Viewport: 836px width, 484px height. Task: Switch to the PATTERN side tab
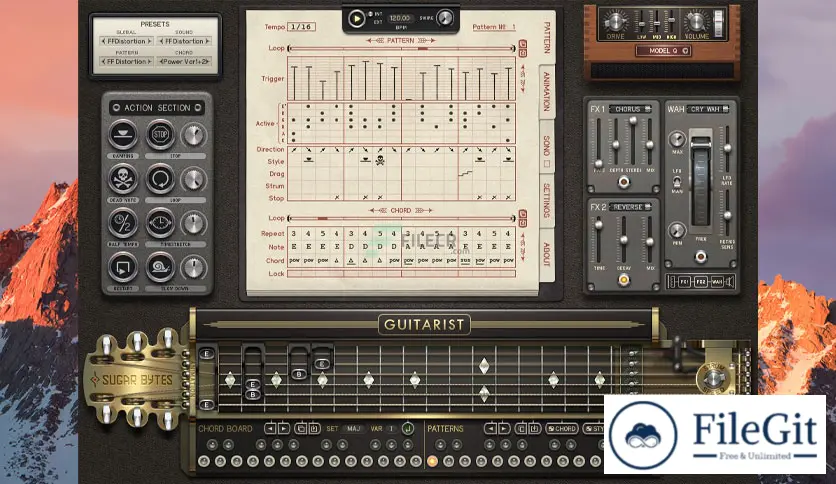[546, 38]
